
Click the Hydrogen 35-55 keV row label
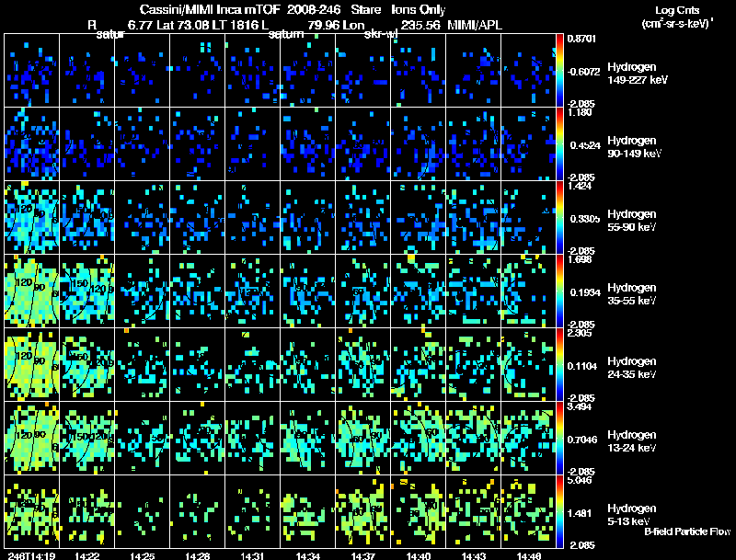[x=632, y=294]
